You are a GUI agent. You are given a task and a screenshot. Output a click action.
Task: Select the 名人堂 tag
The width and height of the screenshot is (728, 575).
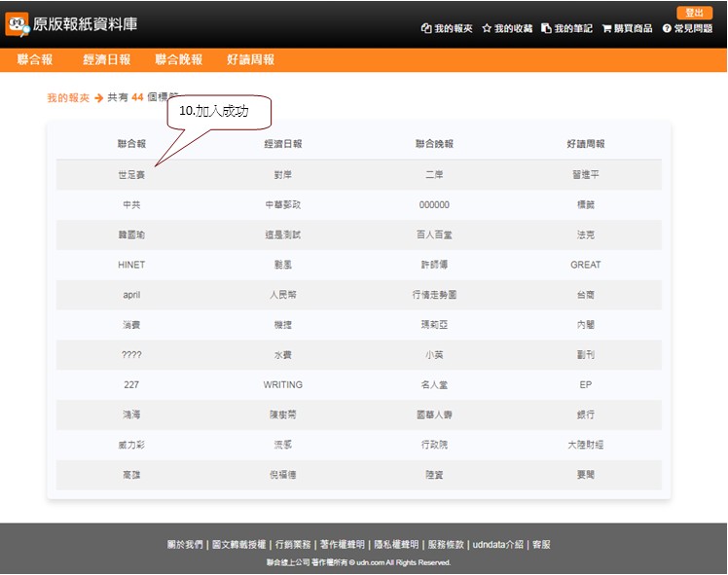(434, 384)
